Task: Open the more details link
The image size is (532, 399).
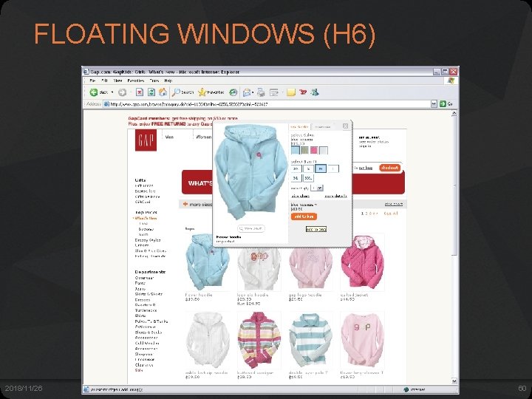Action: pyautogui.click(x=335, y=196)
